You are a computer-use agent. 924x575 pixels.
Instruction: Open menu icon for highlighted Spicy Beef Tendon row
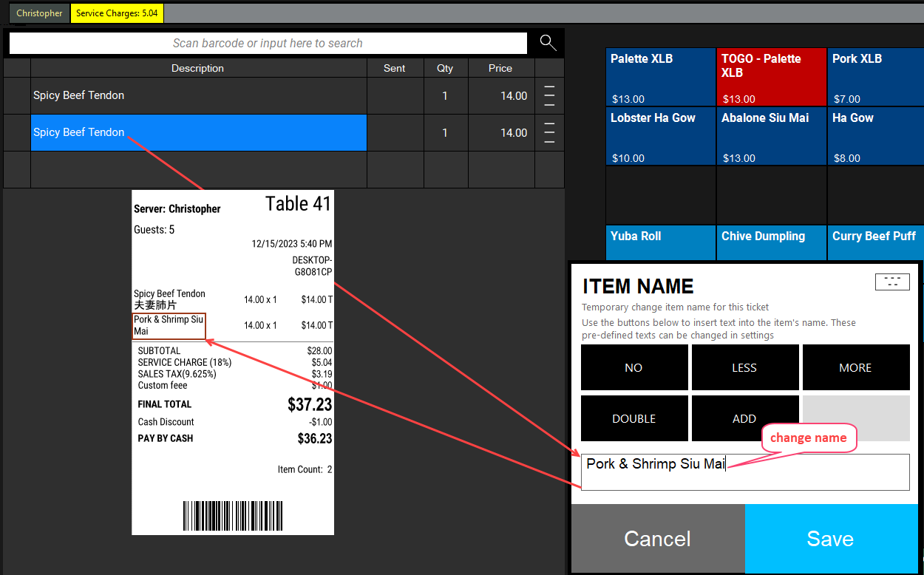tap(549, 133)
